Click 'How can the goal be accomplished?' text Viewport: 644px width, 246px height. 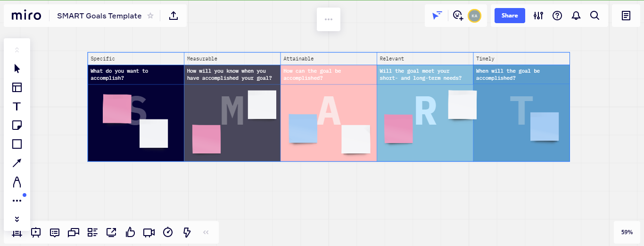tap(312, 75)
